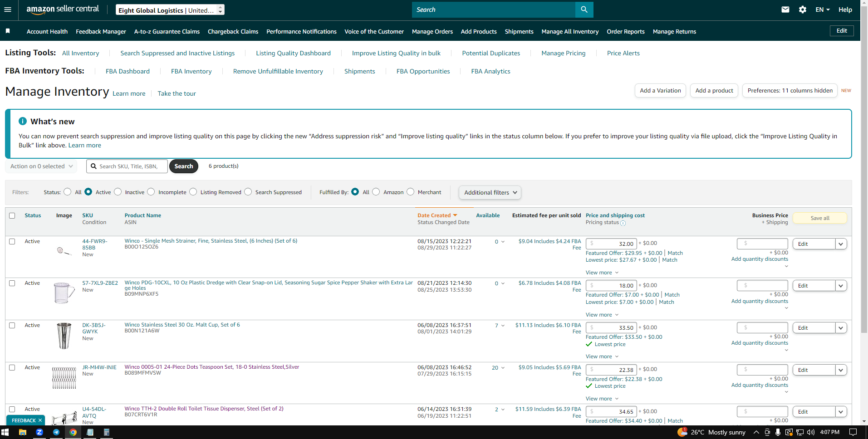Open the FBA Dashboard tool link
Viewport: 868px width, 439px height.
[x=128, y=71]
